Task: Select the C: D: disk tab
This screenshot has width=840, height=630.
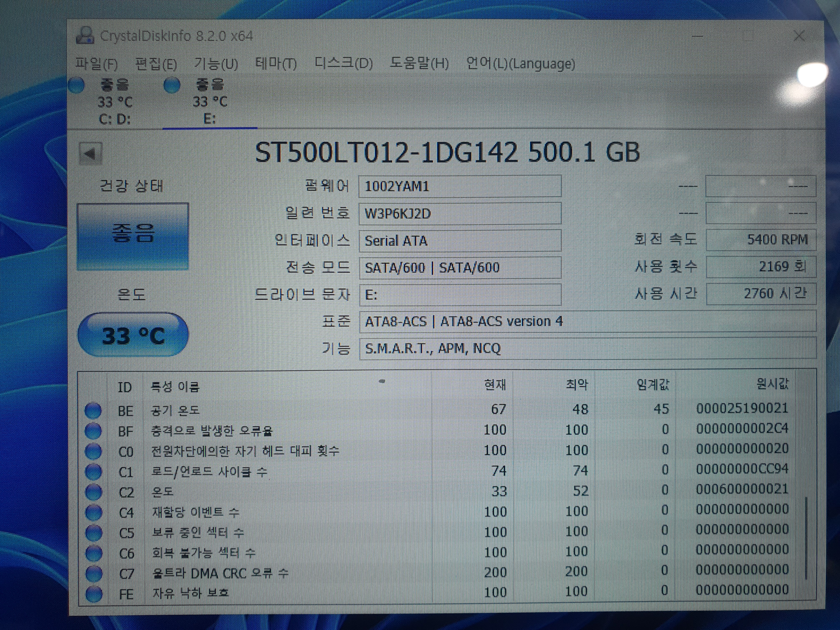Action: click(x=115, y=101)
